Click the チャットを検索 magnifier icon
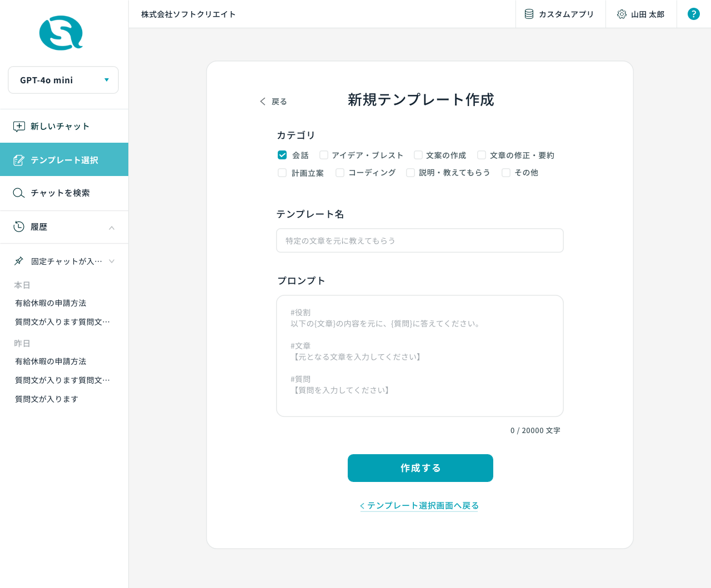Screen dimensions: 711x588 click(x=19, y=193)
